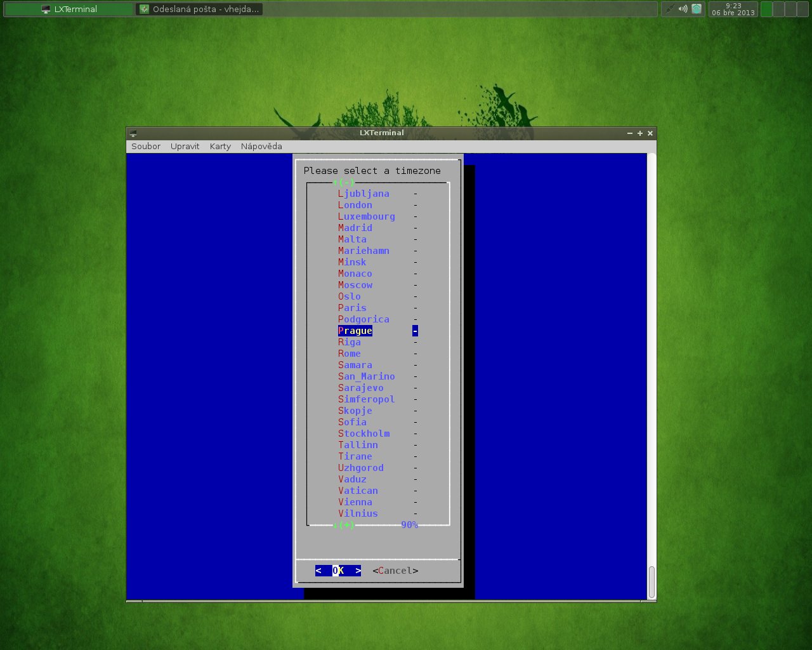
Task: Select Vienna in the timezone list
Action: click(355, 502)
